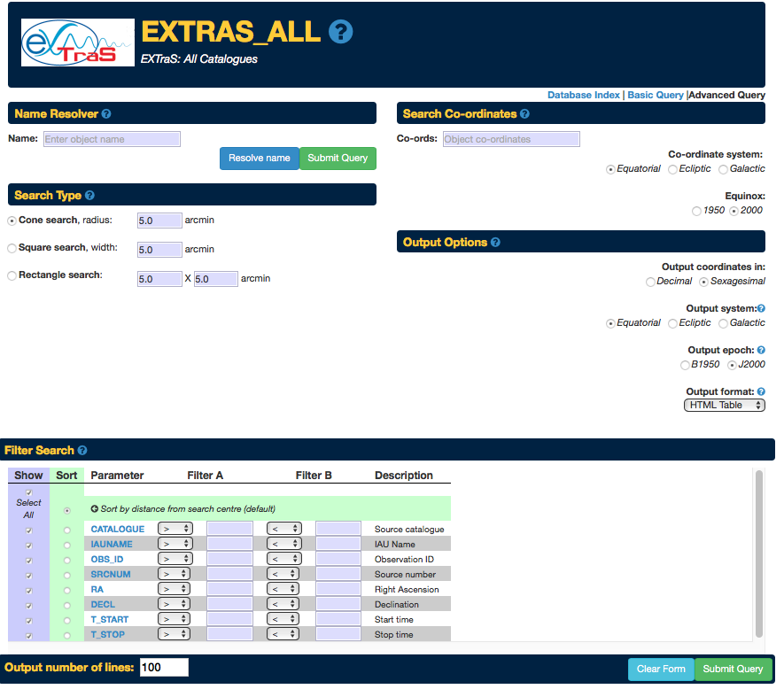Image resolution: width=784 pixels, height=689 pixels.
Task: Choose Galactic co-ordinate system option
Action: coord(723,169)
